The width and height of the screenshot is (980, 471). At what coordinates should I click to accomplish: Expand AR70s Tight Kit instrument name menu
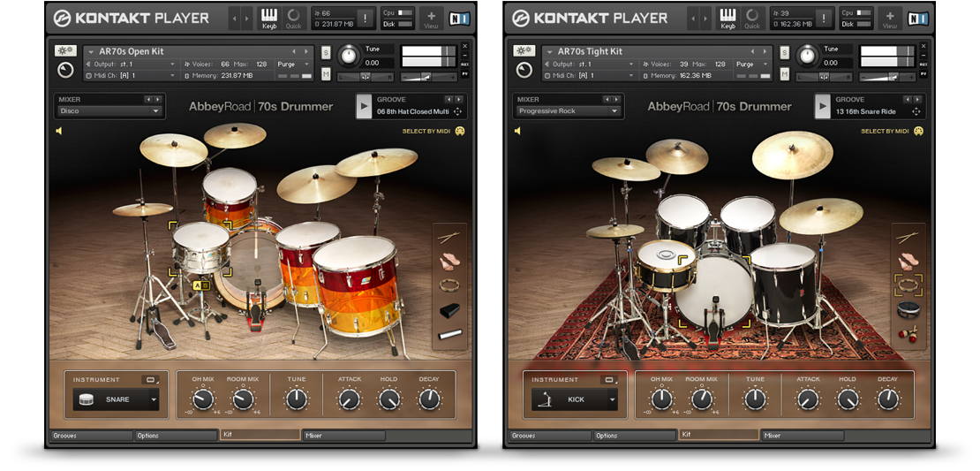[549, 52]
